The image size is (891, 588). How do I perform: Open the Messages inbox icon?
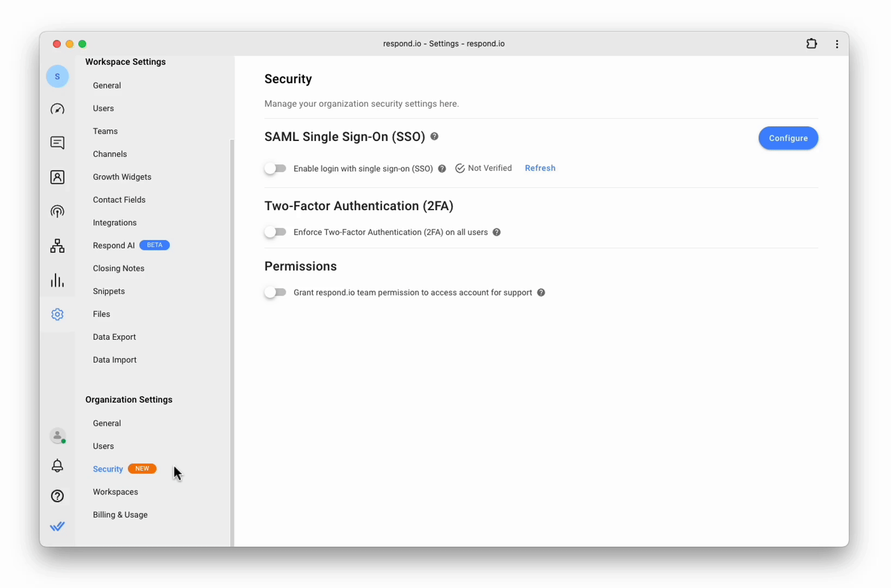tap(57, 143)
